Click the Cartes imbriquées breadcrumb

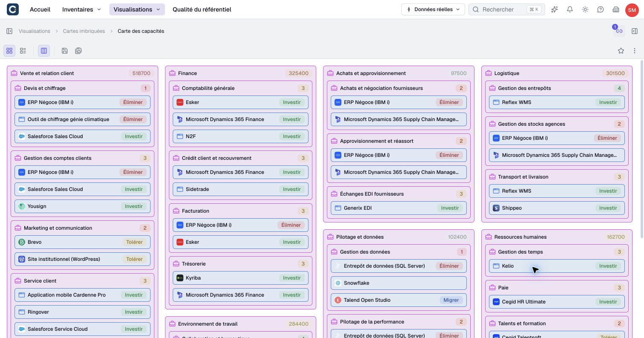point(84,31)
